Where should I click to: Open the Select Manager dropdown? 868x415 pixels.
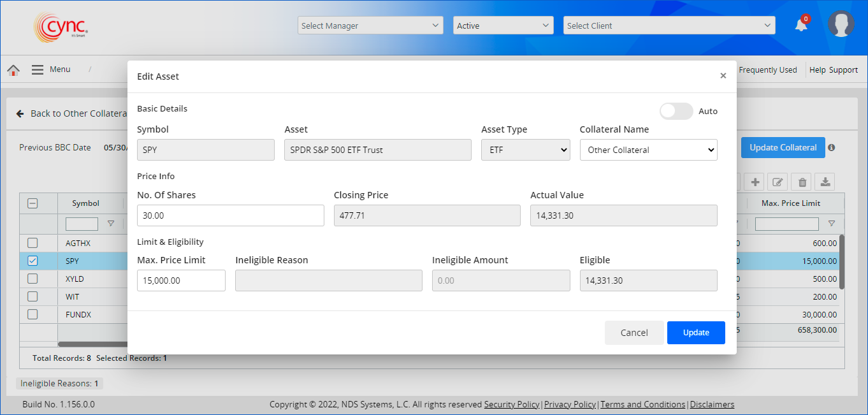pos(370,25)
